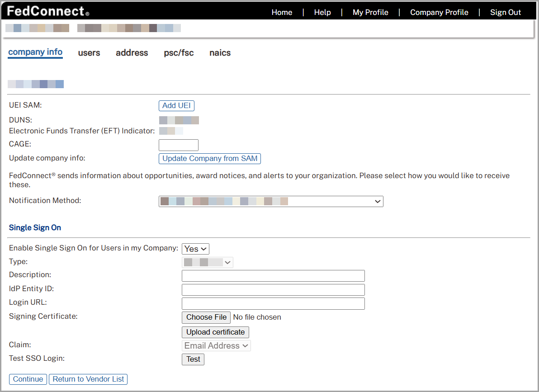Open the Company Profile page
The image size is (539, 392).
coord(439,12)
